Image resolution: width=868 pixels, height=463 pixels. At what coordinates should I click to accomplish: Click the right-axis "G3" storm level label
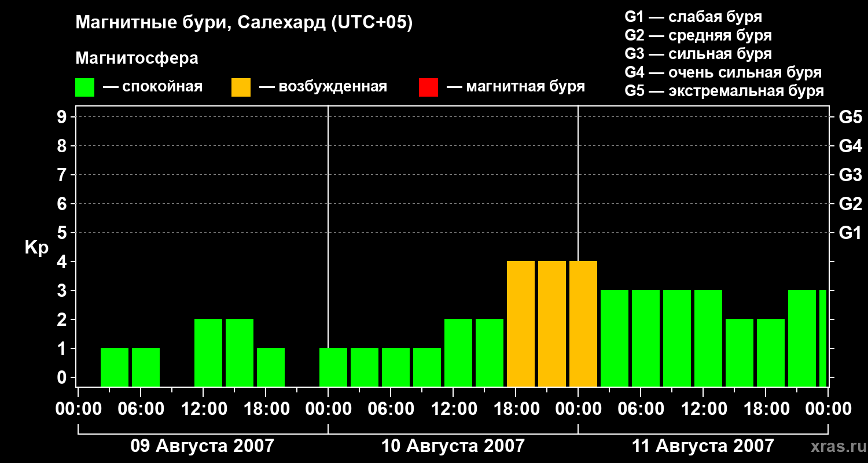(x=851, y=175)
